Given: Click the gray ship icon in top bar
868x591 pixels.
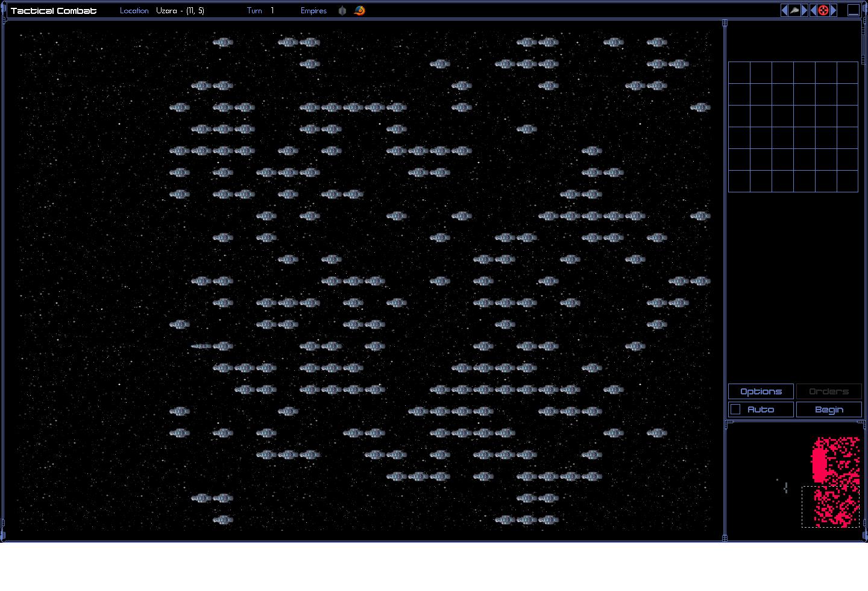Looking at the screenshot, I should coord(794,10).
